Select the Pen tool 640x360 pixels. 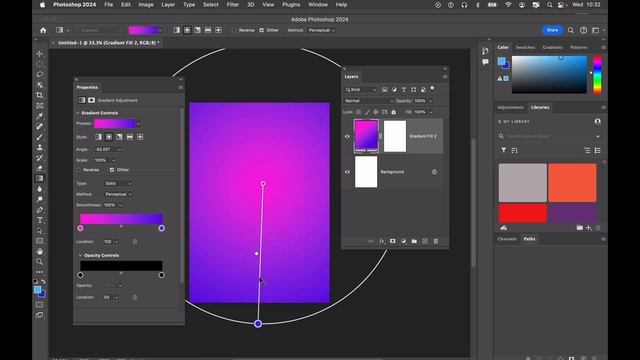40,210
